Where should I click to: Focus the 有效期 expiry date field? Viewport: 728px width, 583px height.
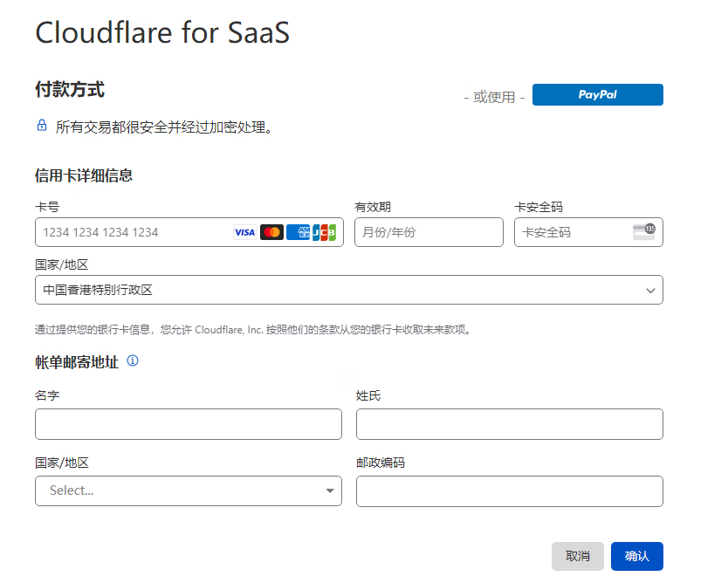[429, 232]
